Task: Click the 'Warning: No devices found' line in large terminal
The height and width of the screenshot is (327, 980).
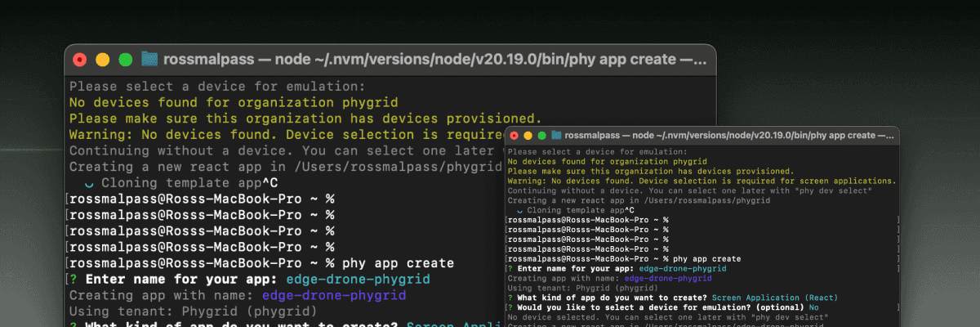Action: 286,134
